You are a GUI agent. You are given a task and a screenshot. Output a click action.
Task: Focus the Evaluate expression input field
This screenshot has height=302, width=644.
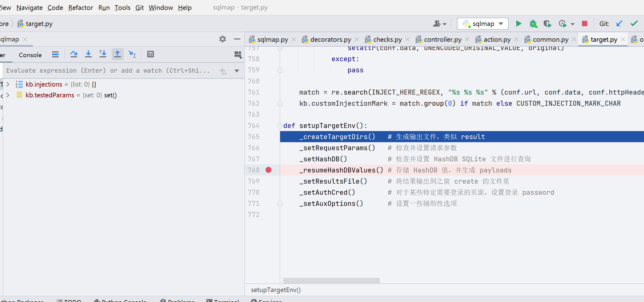pyautogui.click(x=108, y=71)
